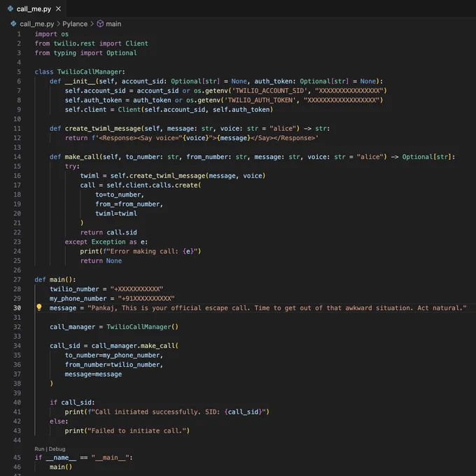Click 'if call_sid:' on line 40

tap(72, 402)
